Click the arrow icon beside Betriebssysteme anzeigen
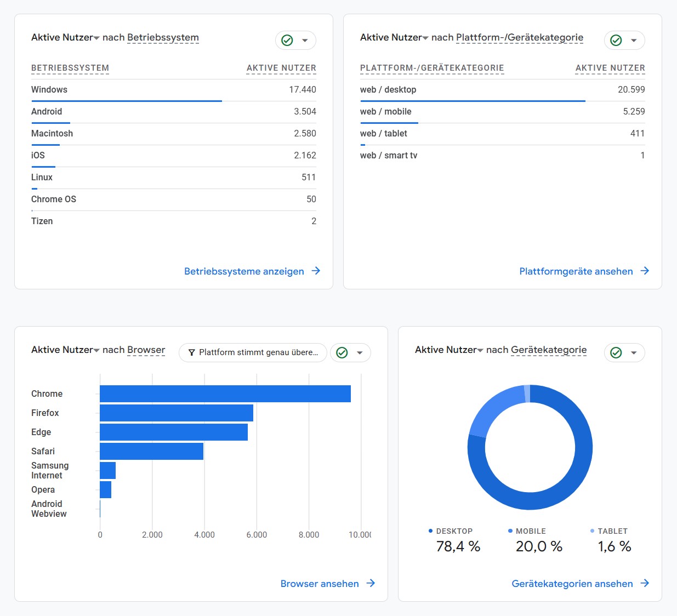Viewport: 677px width, 616px height. pos(316,271)
